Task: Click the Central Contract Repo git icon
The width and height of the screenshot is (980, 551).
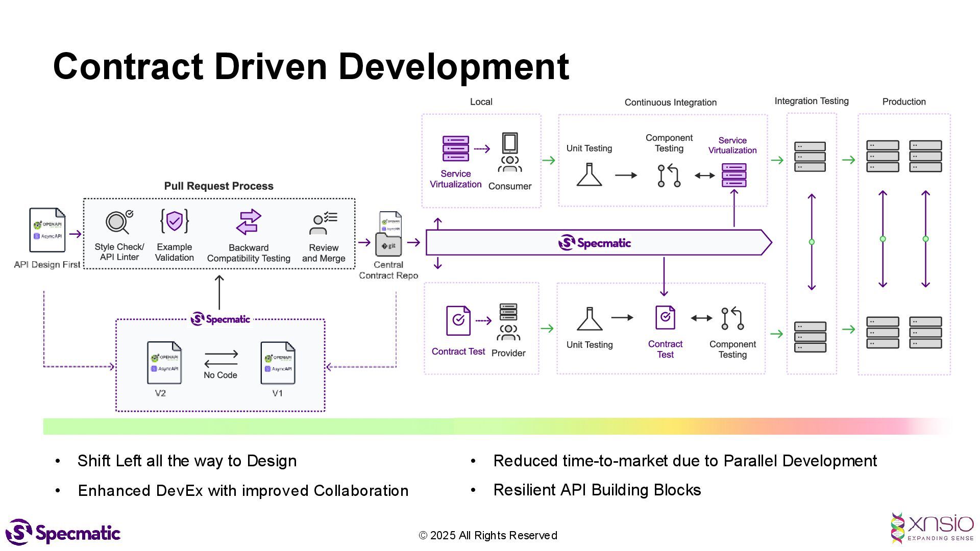Action: coord(389,245)
